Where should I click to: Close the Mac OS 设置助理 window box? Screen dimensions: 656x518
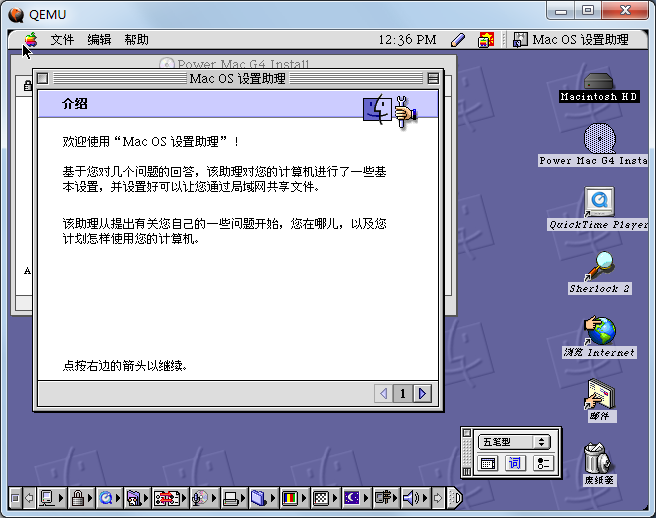pos(42,78)
